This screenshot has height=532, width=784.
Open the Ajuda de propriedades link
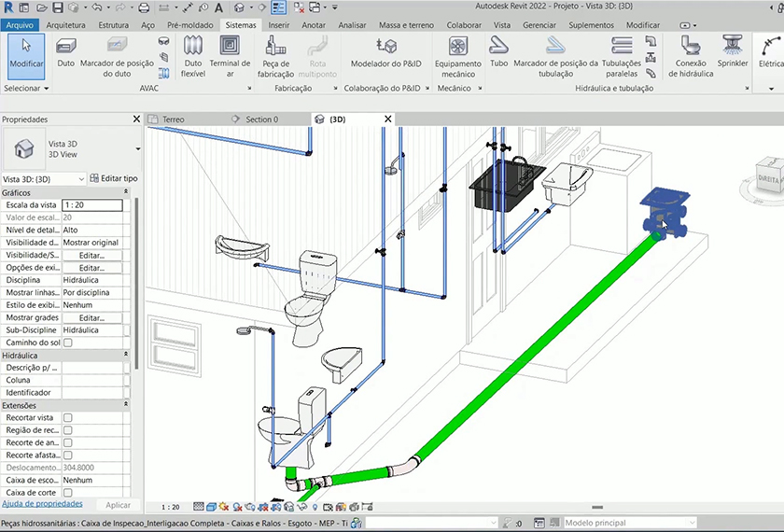42,504
